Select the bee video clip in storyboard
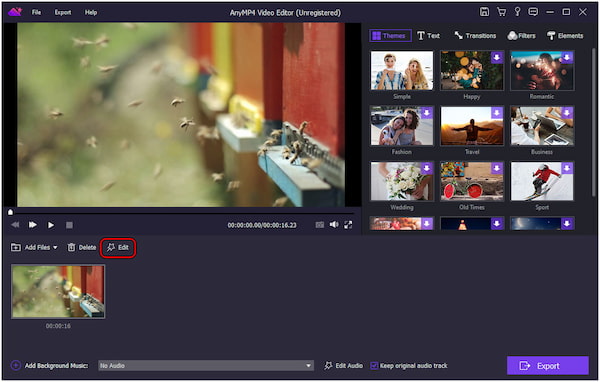This screenshot has width=600, height=382. (x=58, y=291)
